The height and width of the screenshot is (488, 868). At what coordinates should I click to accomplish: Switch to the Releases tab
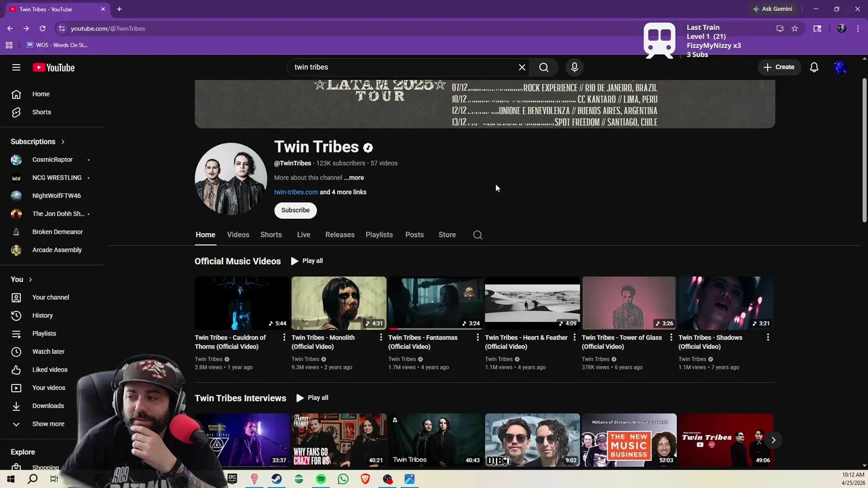340,235
